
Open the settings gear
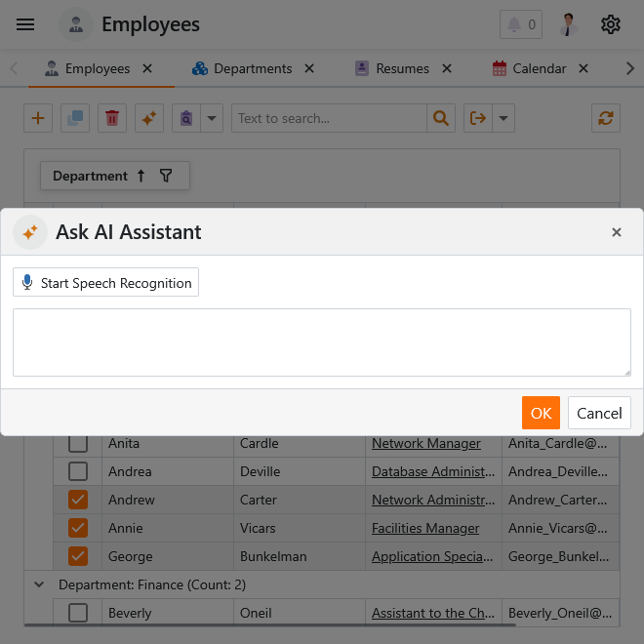click(610, 24)
